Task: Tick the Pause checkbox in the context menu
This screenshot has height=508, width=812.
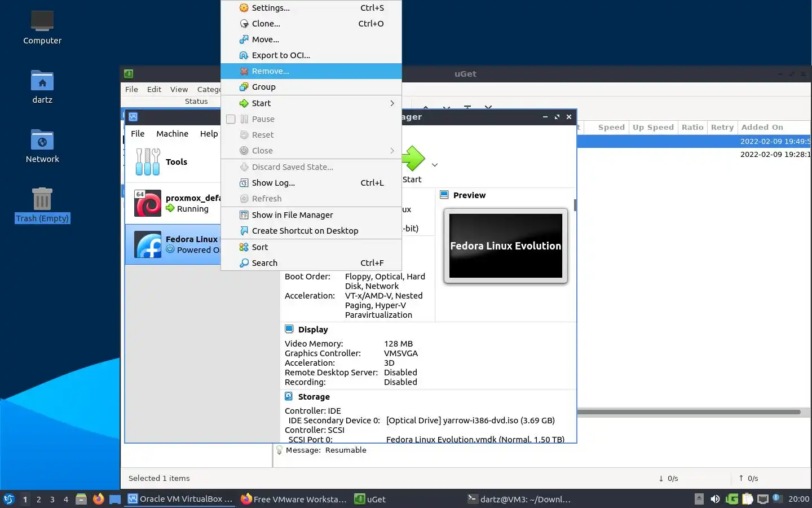Action: (x=231, y=119)
